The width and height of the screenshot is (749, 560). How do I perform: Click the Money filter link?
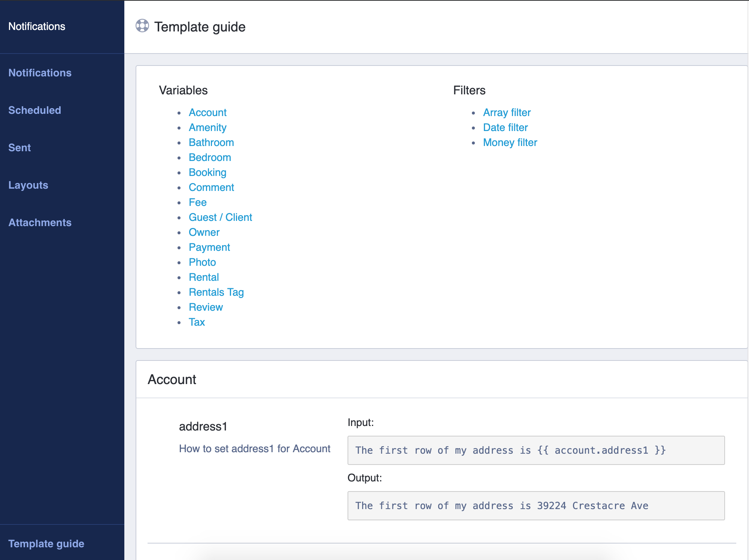[510, 142]
